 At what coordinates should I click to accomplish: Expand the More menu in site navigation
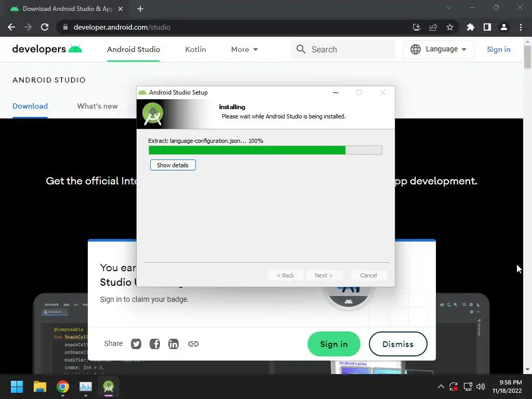(244, 49)
